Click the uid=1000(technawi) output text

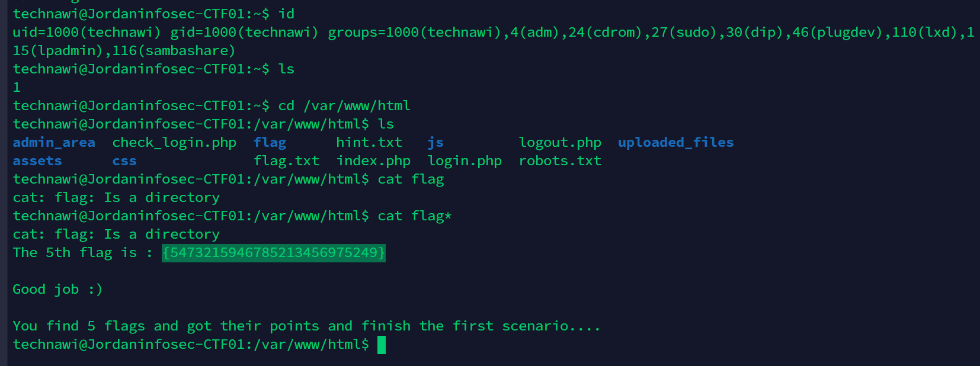pyautogui.click(x=87, y=33)
